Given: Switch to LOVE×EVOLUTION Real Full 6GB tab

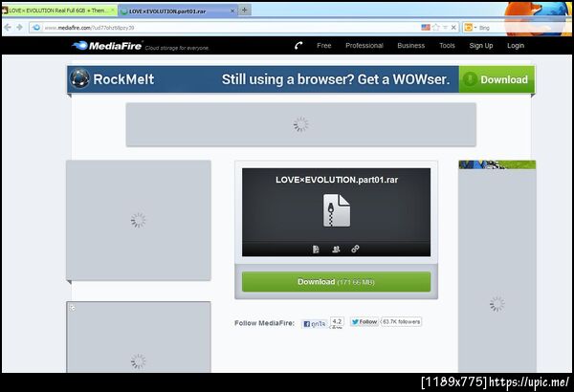Looking at the screenshot, I should pos(59,11).
